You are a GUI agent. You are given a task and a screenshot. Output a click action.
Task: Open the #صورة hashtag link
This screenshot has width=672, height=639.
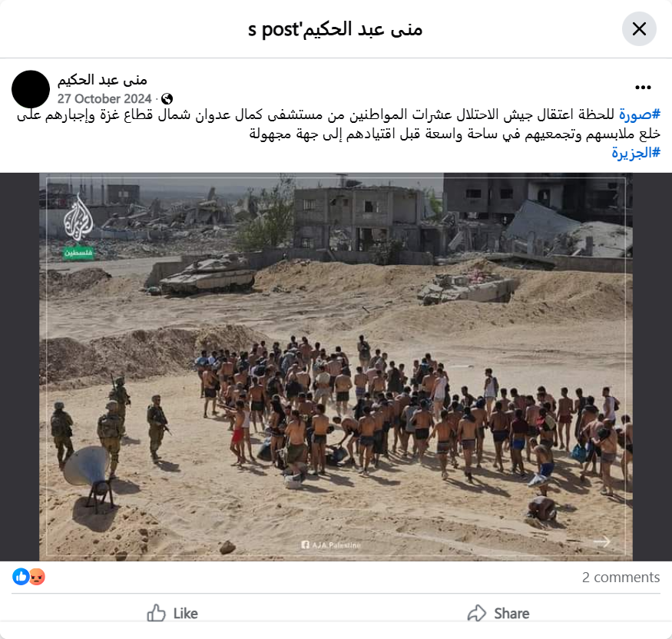click(639, 114)
